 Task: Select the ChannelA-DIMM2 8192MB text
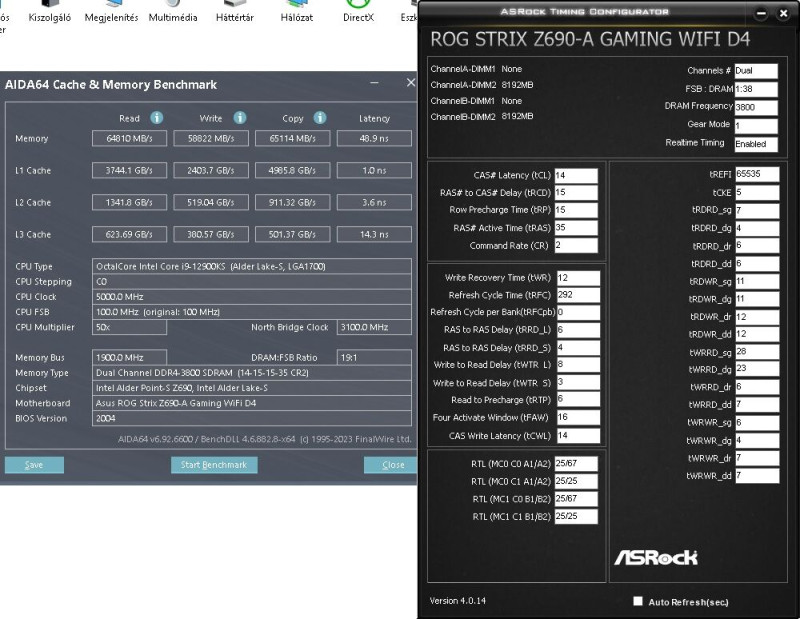[482, 85]
